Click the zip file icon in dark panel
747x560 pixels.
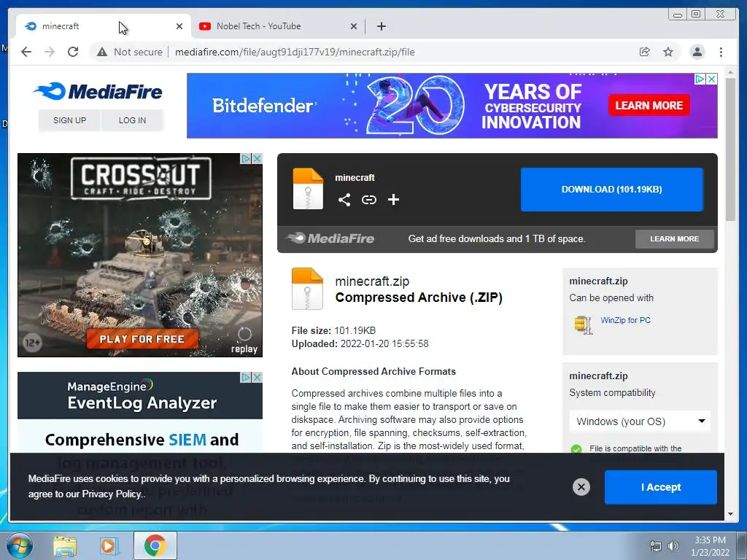pos(308,189)
